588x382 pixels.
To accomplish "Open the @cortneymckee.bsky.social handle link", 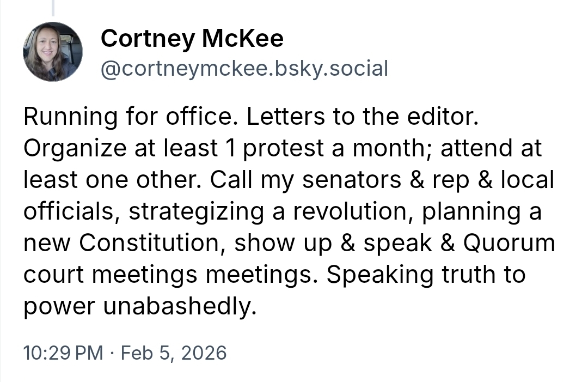I will 244,69.
